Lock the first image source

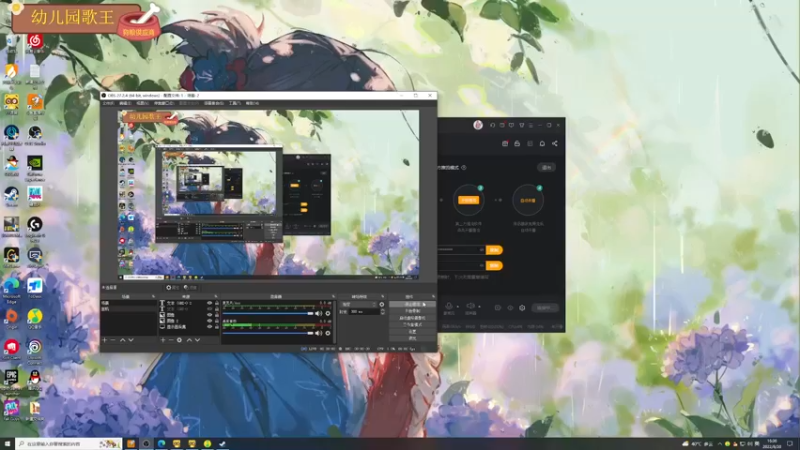(x=217, y=315)
